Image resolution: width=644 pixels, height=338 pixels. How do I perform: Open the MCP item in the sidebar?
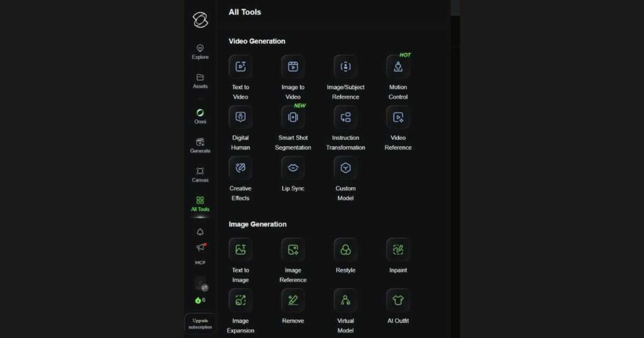pyautogui.click(x=200, y=263)
